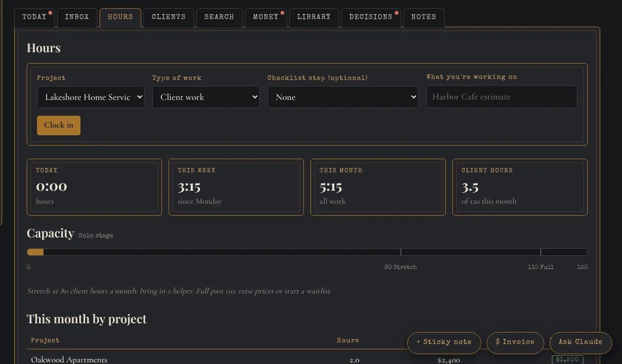This screenshot has width=622, height=364.
Task: Click the Project column header
Action: pyautogui.click(x=45, y=340)
